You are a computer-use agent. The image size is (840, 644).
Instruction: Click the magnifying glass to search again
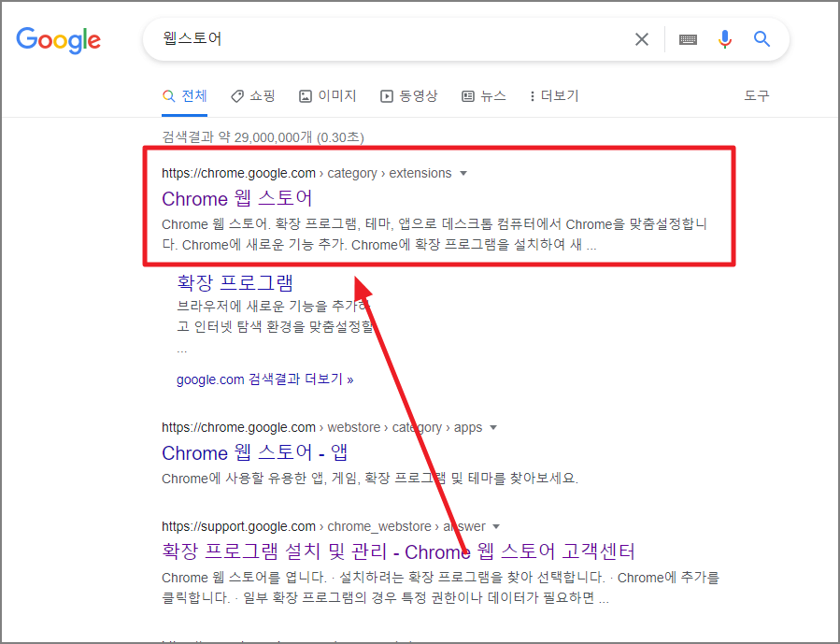click(x=762, y=38)
